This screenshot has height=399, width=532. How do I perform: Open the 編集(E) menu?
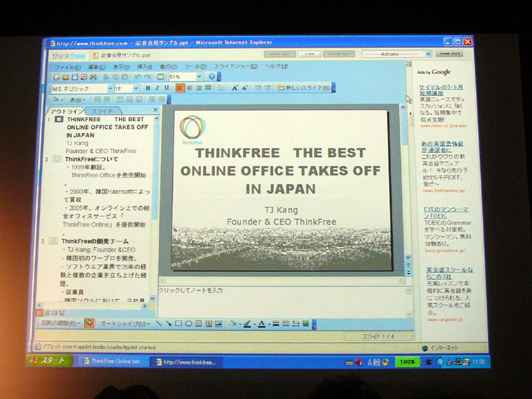[x=96, y=67]
